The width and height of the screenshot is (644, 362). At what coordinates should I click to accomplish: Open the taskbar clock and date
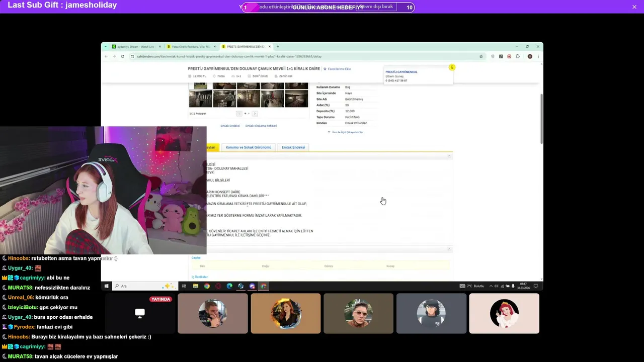[524, 286]
